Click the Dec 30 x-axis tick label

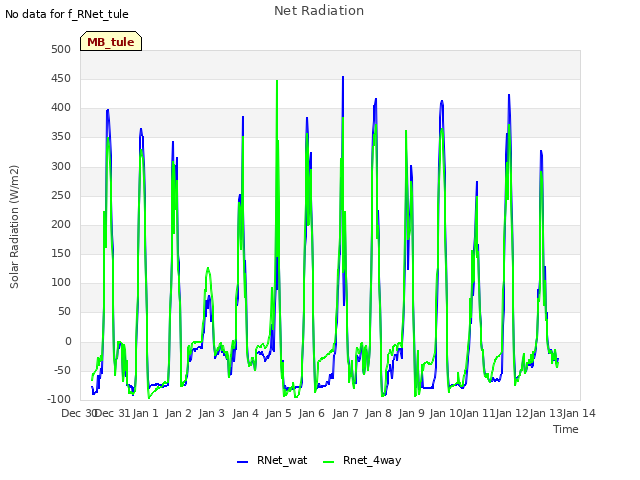coord(79,413)
